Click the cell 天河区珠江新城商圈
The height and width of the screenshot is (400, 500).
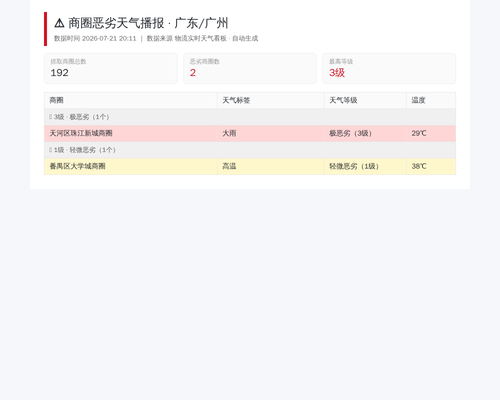(x=131, y=133)
